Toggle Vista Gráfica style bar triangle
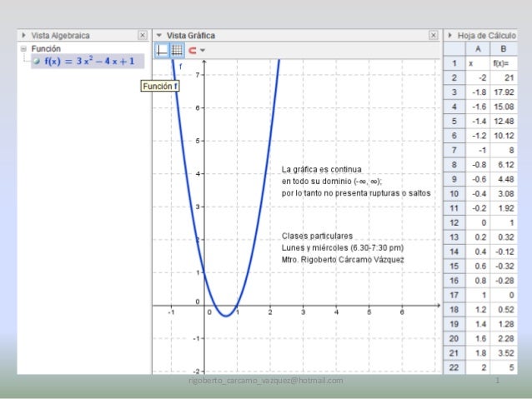 click(x=159, y=36)
